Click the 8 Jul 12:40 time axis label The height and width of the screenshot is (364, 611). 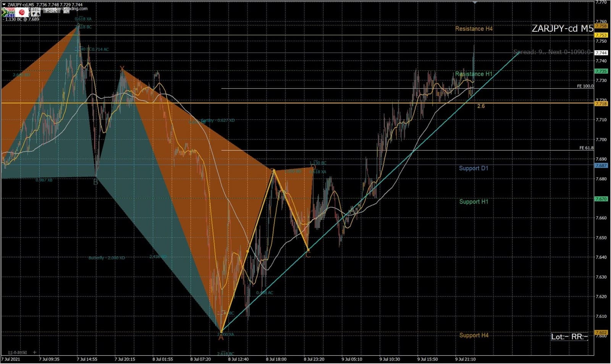(238, 359)
